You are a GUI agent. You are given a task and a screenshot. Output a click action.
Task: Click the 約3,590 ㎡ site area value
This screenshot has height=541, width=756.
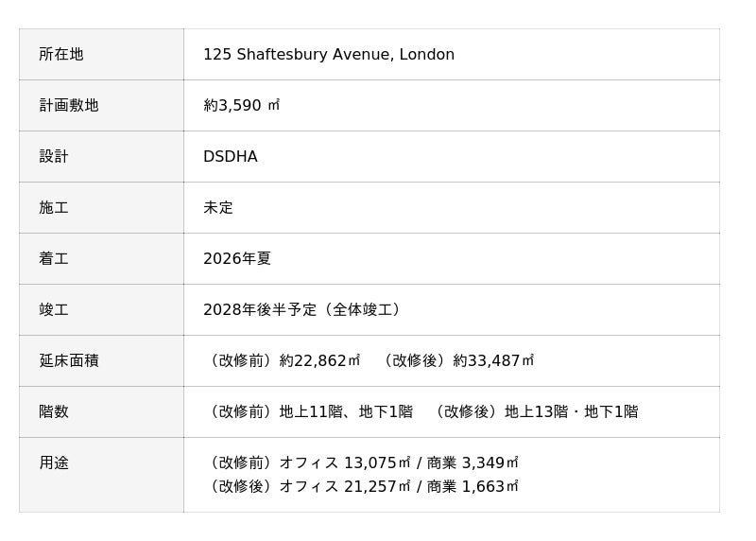pyautogui.click(x=242, y=106)
